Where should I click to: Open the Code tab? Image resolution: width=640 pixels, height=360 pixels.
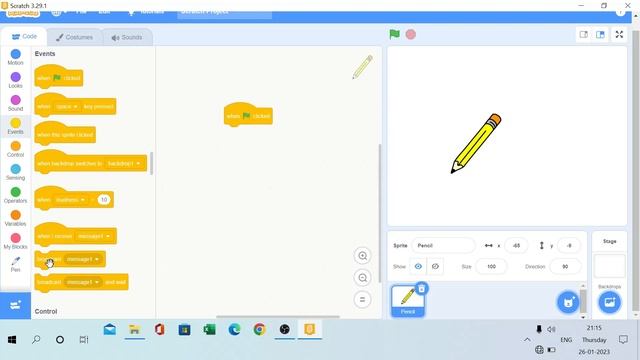24,37
